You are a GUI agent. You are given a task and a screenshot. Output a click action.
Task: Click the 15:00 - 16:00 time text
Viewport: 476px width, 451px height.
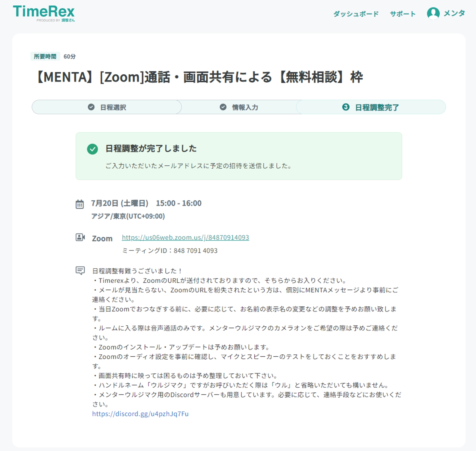click(178, 203)
